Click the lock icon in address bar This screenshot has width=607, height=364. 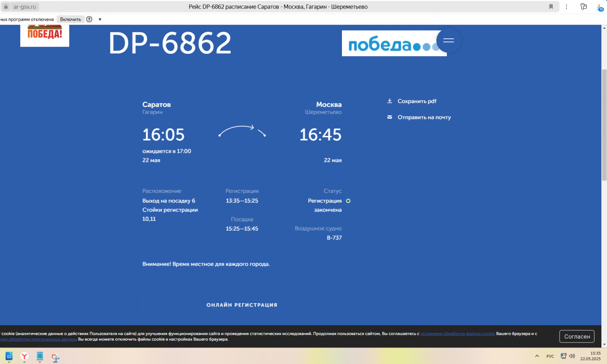coord(6,6)
